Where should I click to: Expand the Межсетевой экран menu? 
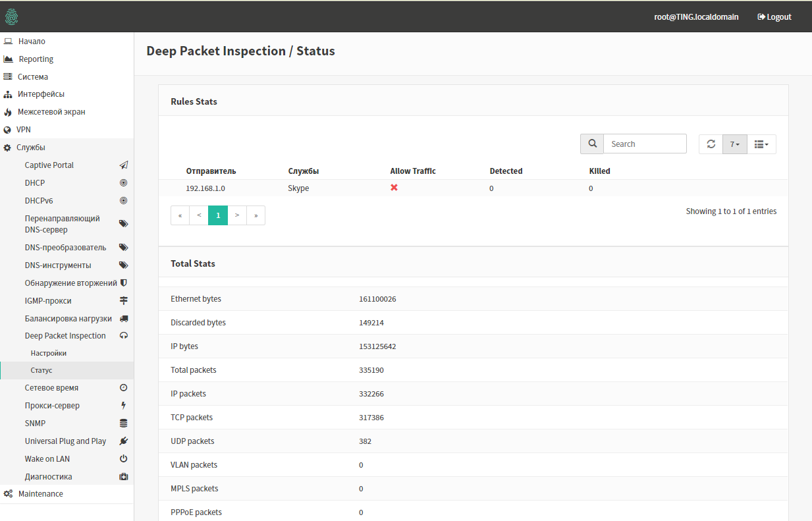tap(49, 111)
